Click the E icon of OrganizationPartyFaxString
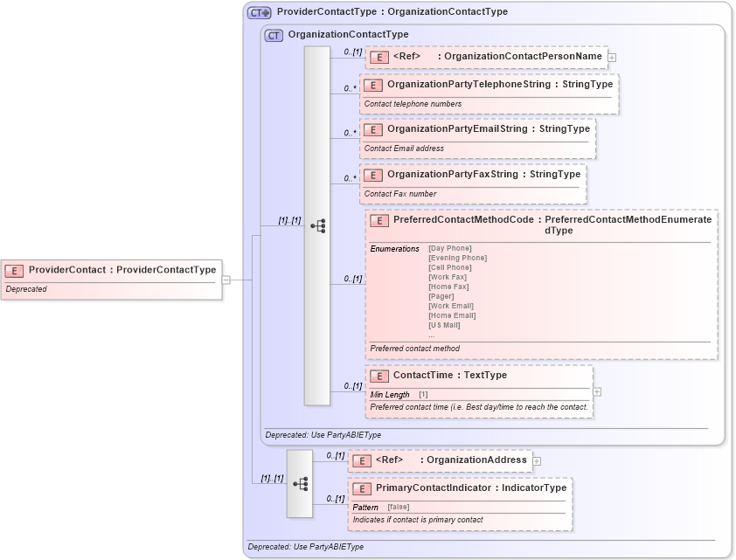Viewport: 736px width, 560px height. [x=373, y=176]
